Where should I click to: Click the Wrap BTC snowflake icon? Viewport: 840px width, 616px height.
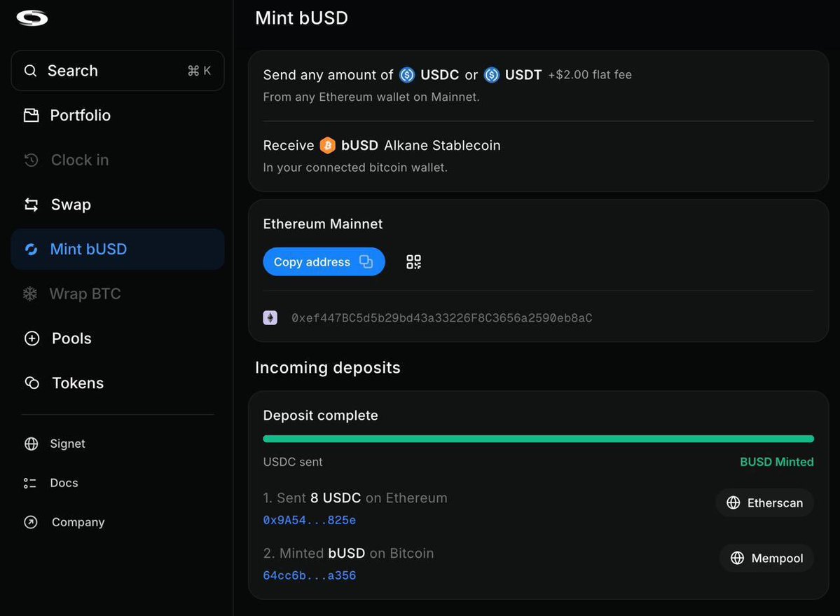[x=30, y=294]
